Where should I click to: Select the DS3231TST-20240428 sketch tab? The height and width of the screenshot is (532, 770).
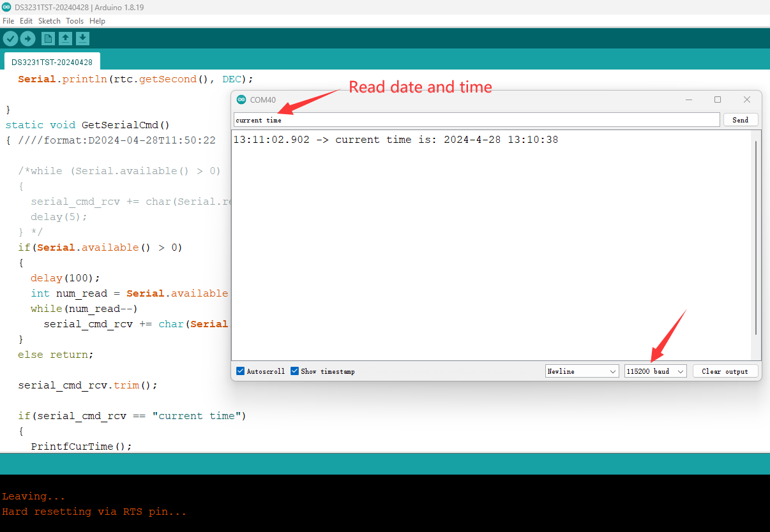point(52,63)
